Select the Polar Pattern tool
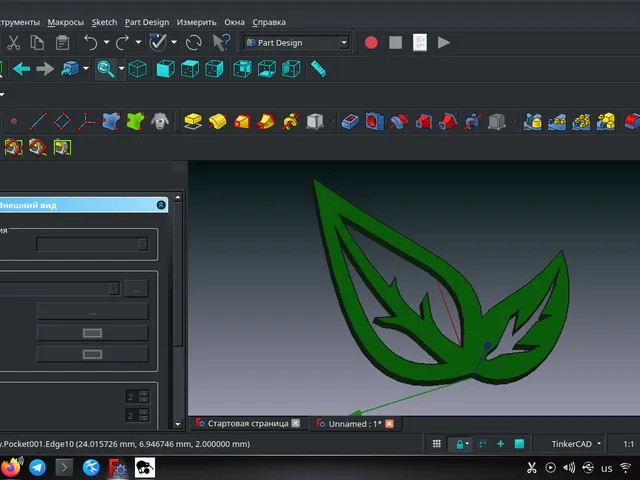The height and width of the screenshot is (480, 640). pos(581,121)
